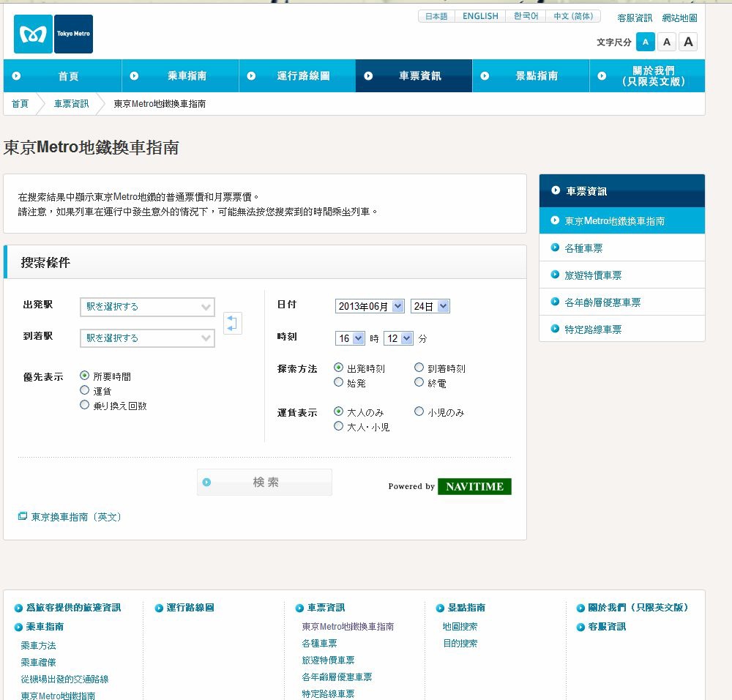The height and width of the screenshot is (700, 732).
Task: Open sidebar 東京Metro地鐵換車指南 item
Action: 621,220
